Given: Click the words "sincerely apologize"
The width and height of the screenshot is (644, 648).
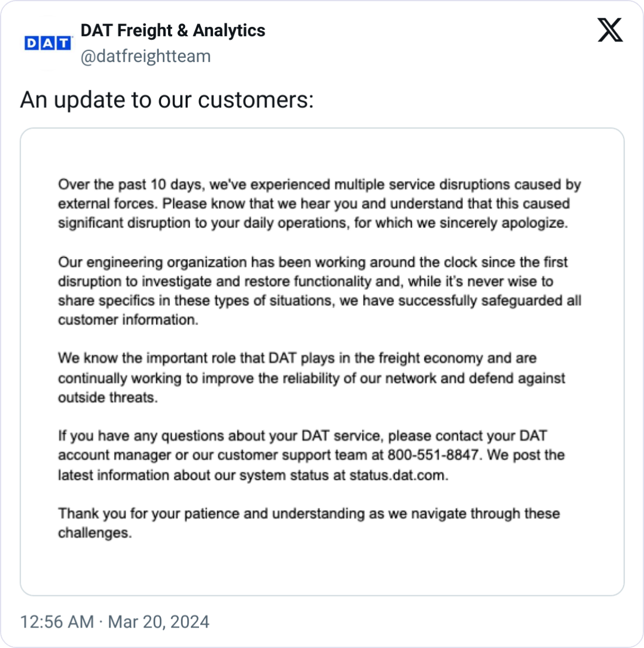Looking at the screenshot, I should point(507,224).
